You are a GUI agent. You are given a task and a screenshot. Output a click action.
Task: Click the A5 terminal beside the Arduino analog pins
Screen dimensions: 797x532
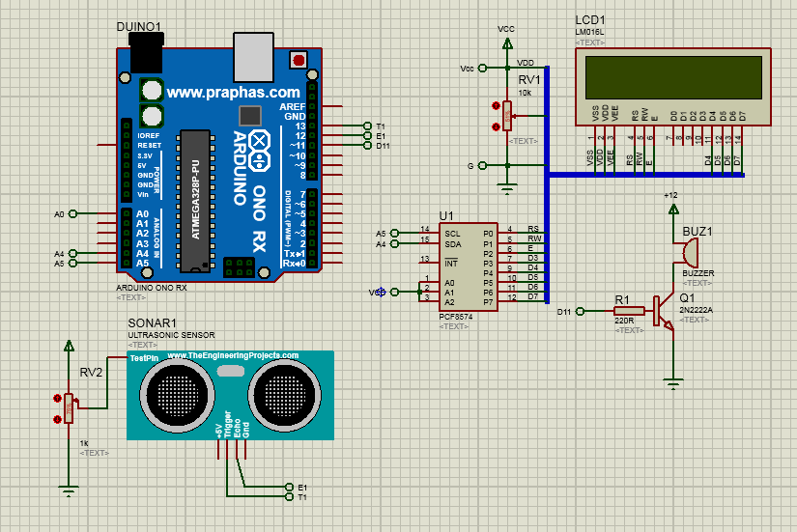72,263
